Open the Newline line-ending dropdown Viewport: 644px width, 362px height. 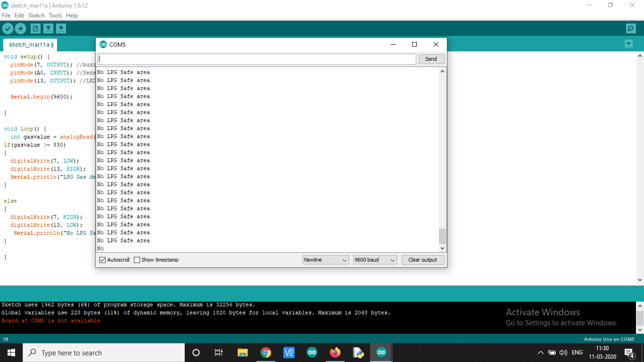[x=326, y=260]
